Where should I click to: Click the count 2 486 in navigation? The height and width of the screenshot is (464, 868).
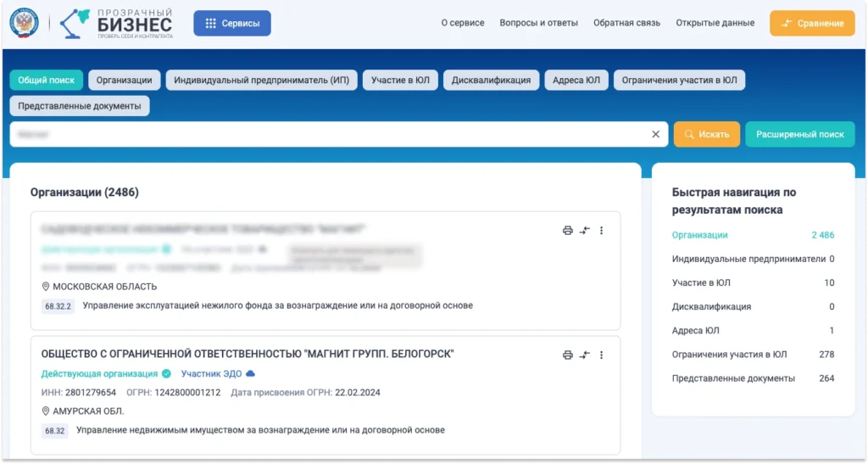coord(822,235)
